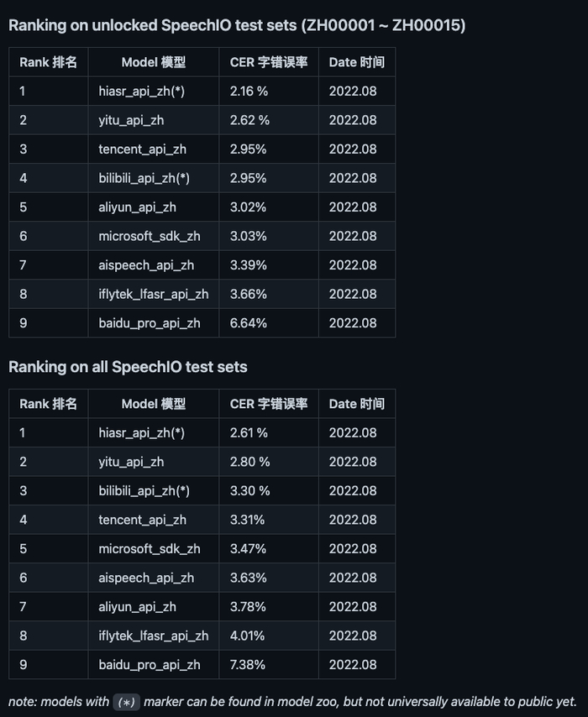Click the 3.78% aliyun CER cell
Image resolution: width=588 pixels, height=717 pixels.
248,607
